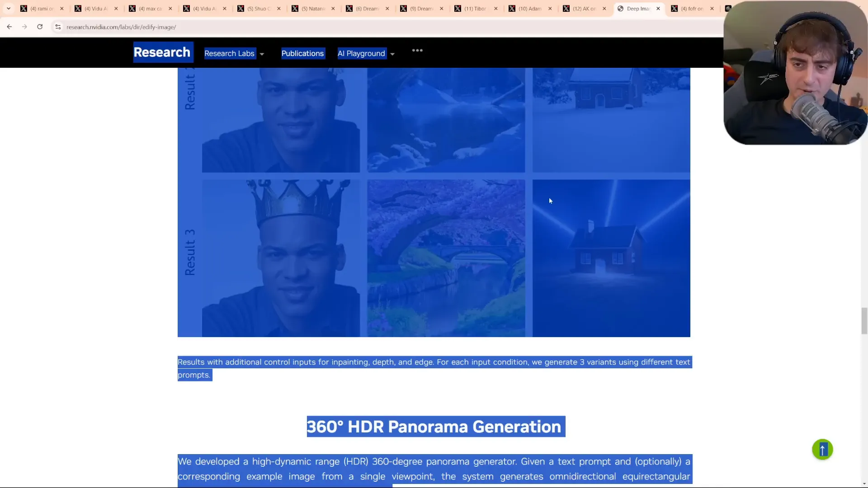Click the Result 3 stone bridge image
This screenshot has height=488, width=868.
pyautogui.click(x=446, y=258)
